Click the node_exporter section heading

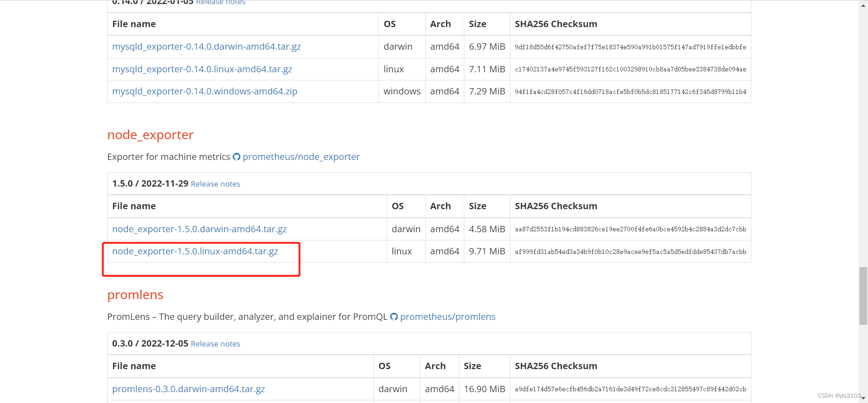[150, 135]
